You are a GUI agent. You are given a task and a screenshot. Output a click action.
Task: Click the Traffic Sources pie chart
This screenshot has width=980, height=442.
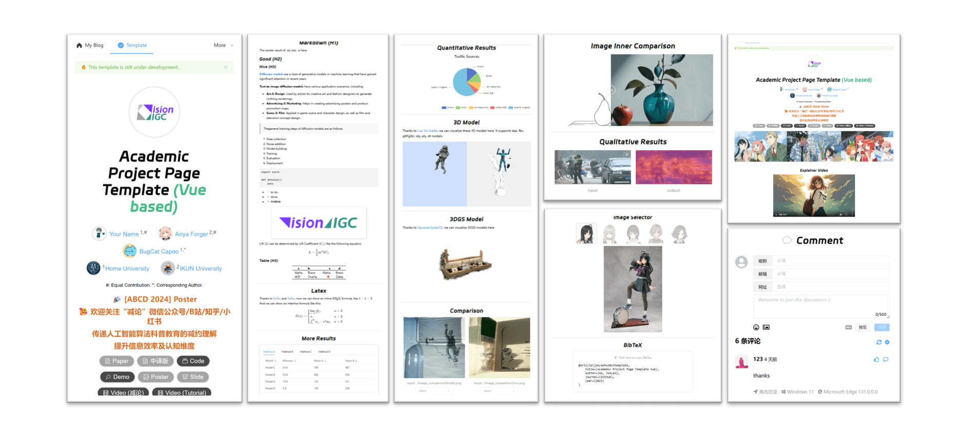[x=467, y=82]
